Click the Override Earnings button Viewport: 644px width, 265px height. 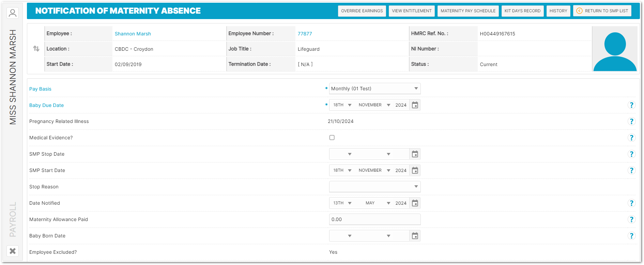(x=362, y=11)
